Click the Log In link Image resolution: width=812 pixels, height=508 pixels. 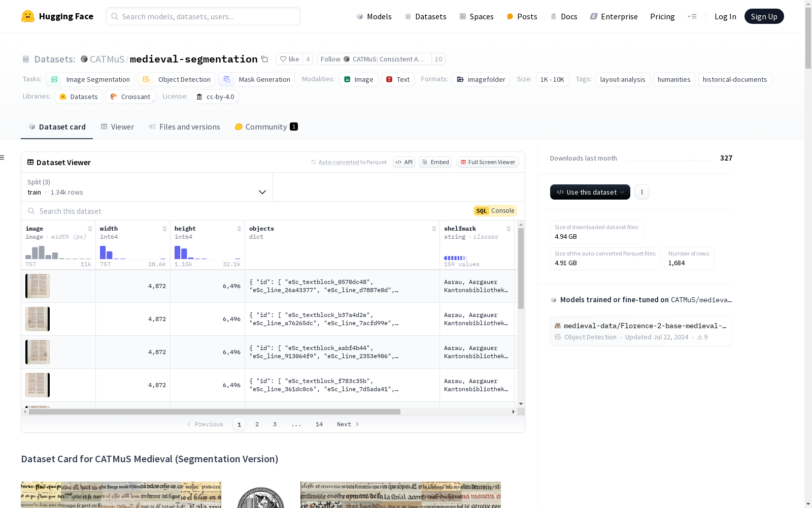point(725,16)
